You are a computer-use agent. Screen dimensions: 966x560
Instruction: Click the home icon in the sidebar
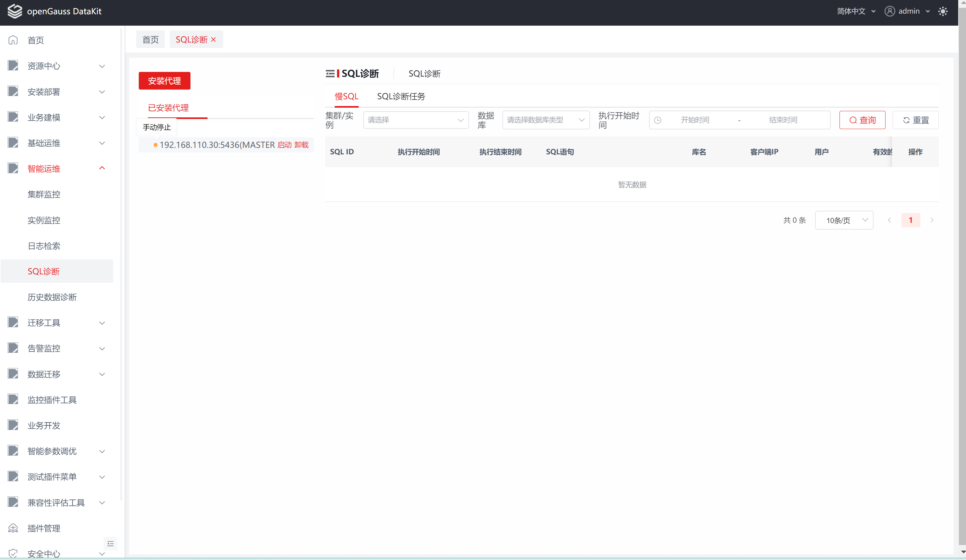13,40
